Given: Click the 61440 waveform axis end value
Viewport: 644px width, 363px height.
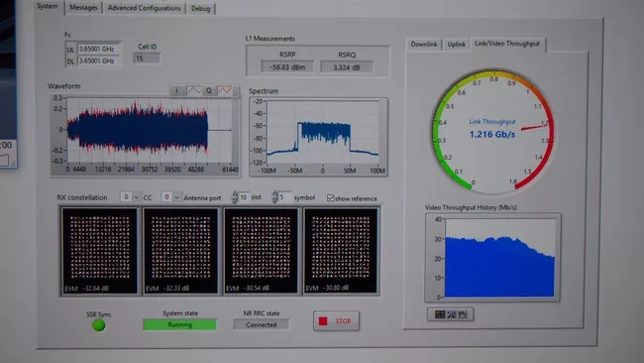Looking at the screenshot, I should [231, 170].
